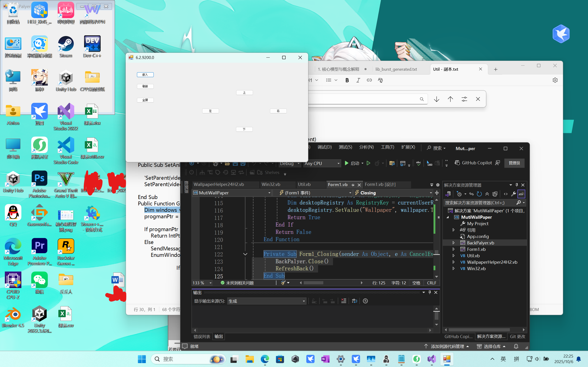
Task: Click the 全屏 button in the form
Action: tap(145, 100)
